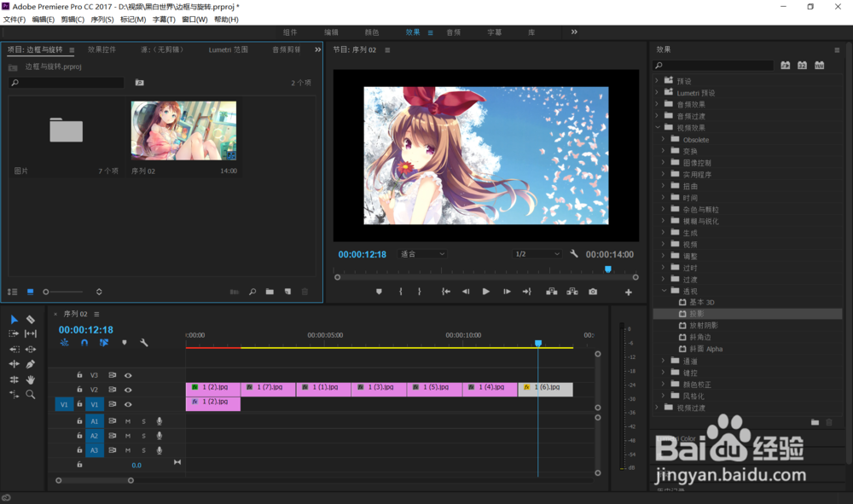The width and height of the screenshot is (853, 504).
Task: Mute the A1 audio track
Action: (128, 421)
